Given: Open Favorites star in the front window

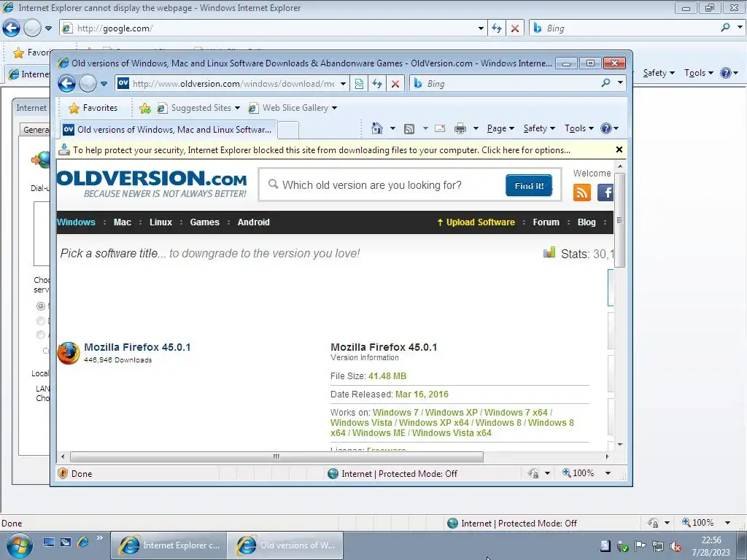Looking at the screenshot, I should (x=74, y=108).
